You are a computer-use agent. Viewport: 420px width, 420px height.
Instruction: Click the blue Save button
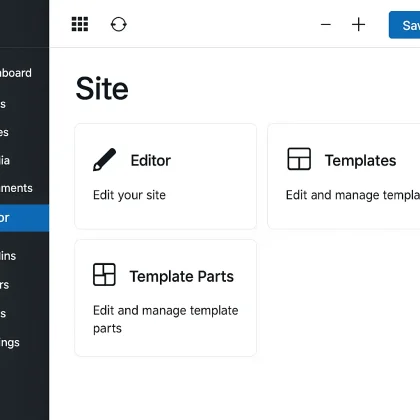[404, 25]
